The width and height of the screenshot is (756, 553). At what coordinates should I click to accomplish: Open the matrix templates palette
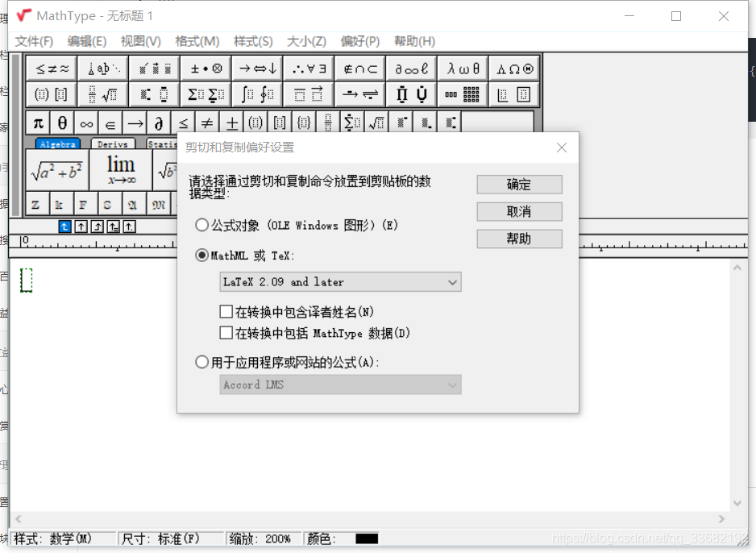click(x=463, y=94)
